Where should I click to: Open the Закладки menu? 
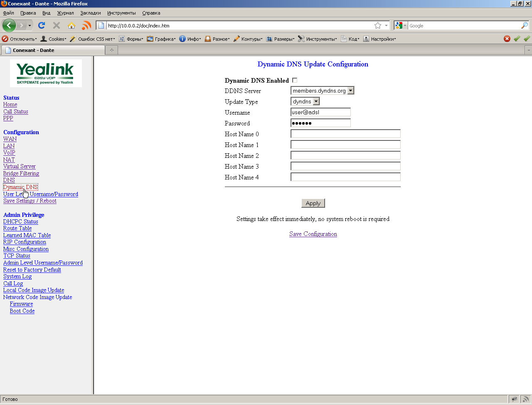(91, 13)
